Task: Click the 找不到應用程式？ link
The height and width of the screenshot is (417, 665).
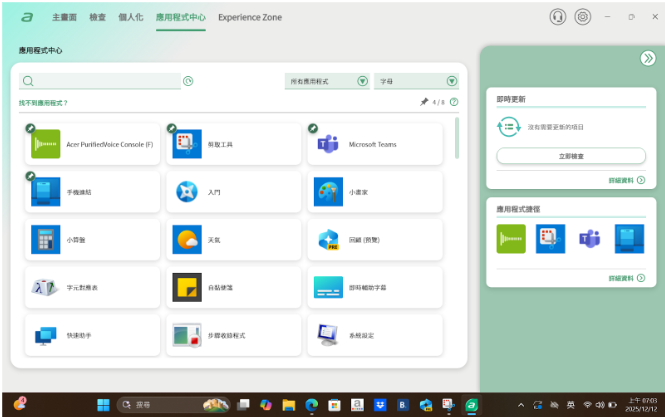Action: tap(43, 102)
